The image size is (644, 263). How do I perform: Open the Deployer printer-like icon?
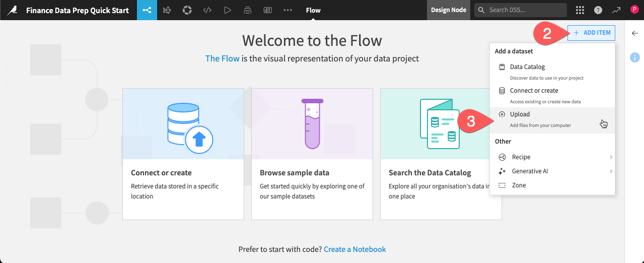(x=248, y=10)
